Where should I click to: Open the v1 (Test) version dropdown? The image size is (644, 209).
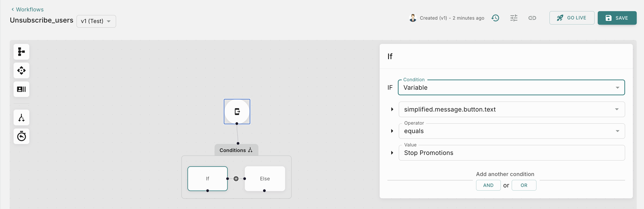pos(96,21)
